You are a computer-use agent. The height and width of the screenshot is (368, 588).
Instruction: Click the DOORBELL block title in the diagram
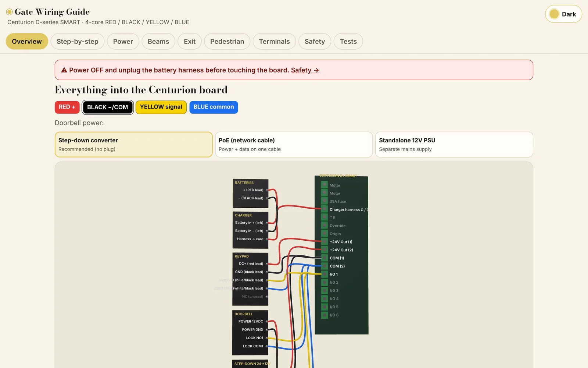pos(244,314)
